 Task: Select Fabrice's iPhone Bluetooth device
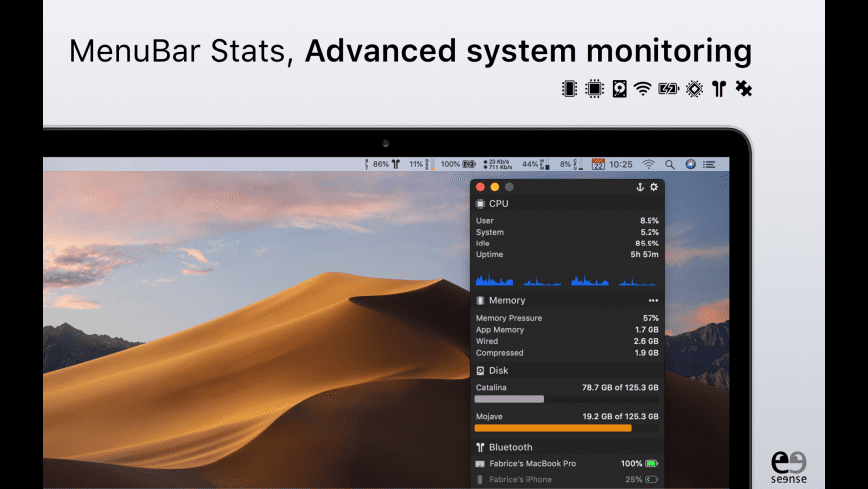[568, 480]
